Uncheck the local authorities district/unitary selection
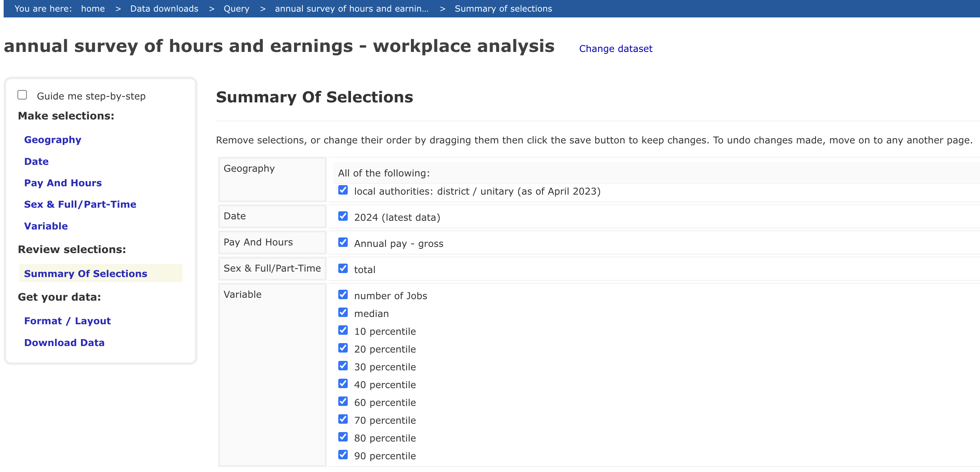 point(343,190)
